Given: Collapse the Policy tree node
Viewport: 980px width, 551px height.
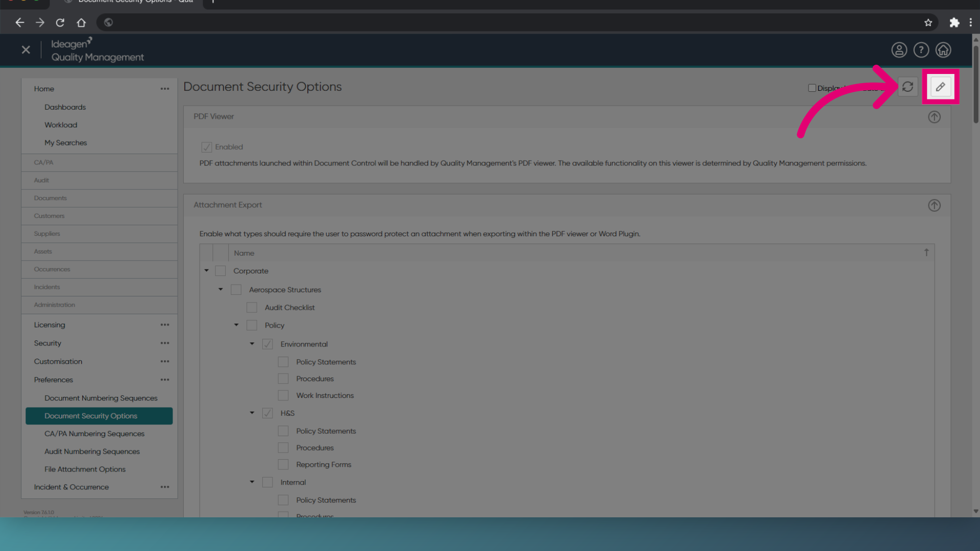Looking at the screenshot, I should [x=236, y=325].
